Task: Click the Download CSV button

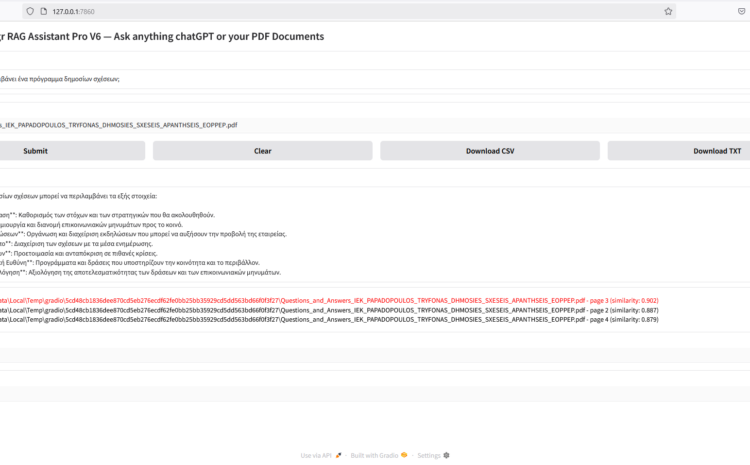Action: click(x=490, y=151)
